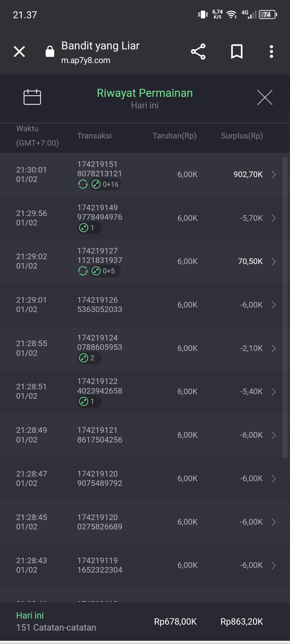Screen dimensions: 290x644
Task: Tap the Hari ini label in footer
Action: coord(30,615)
